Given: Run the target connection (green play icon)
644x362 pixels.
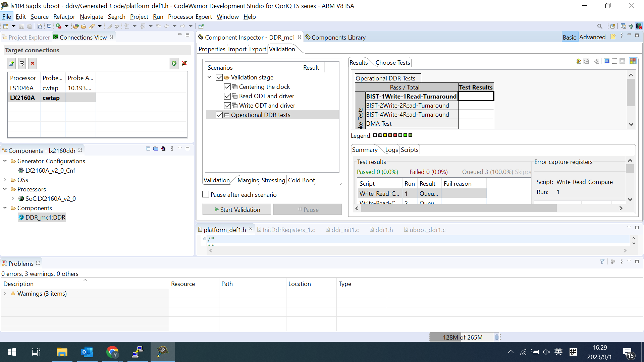Looking at the screenshot, I should pyautogui.click(x=174, y=63).
